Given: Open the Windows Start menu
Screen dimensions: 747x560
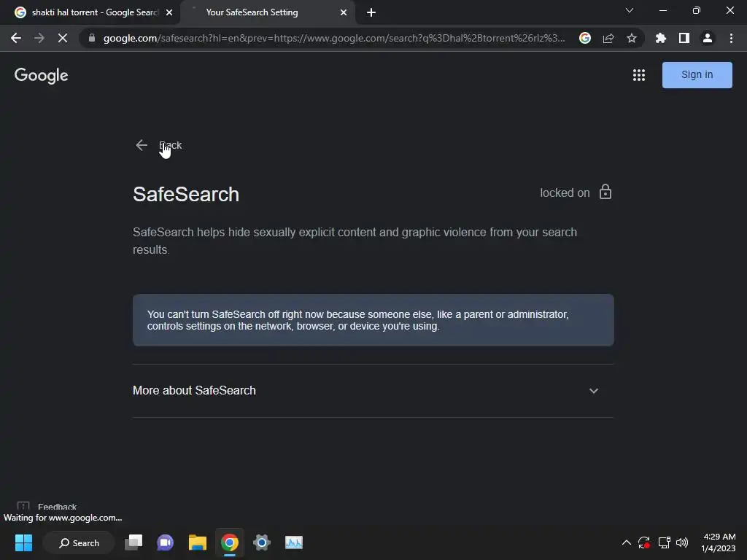Looking at the screenshot, I should click(23, 542).
